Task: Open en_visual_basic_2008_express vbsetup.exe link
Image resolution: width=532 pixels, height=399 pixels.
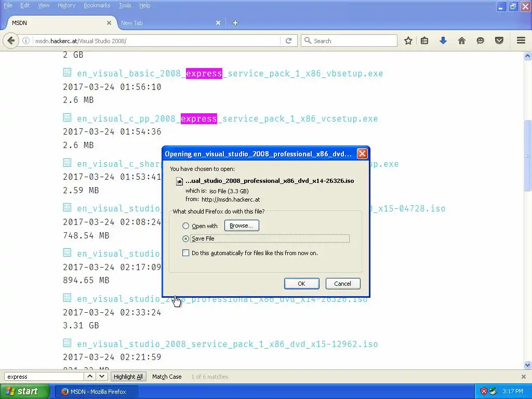Action: pos(230,73)
